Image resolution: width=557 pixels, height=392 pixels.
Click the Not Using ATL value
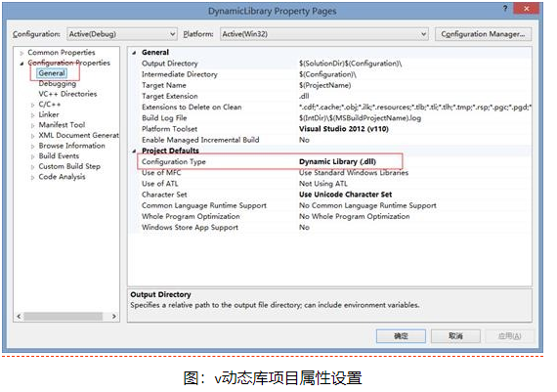(322, 184)
